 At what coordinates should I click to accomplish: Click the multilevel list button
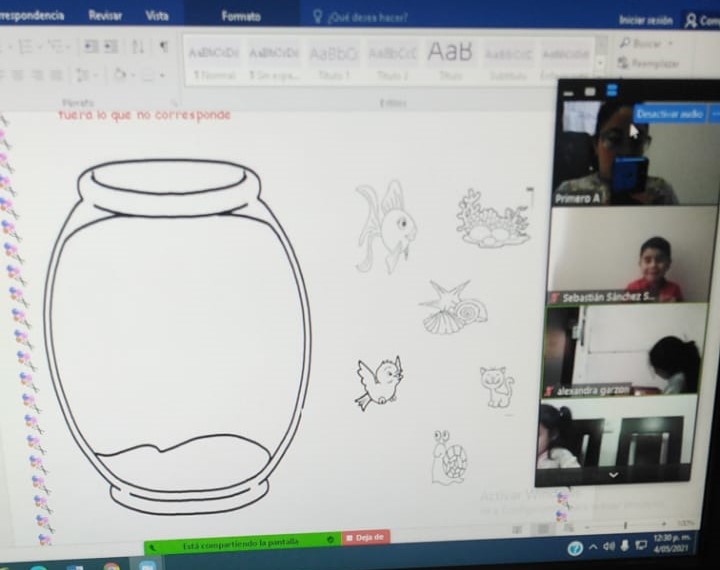coord(56,46)
